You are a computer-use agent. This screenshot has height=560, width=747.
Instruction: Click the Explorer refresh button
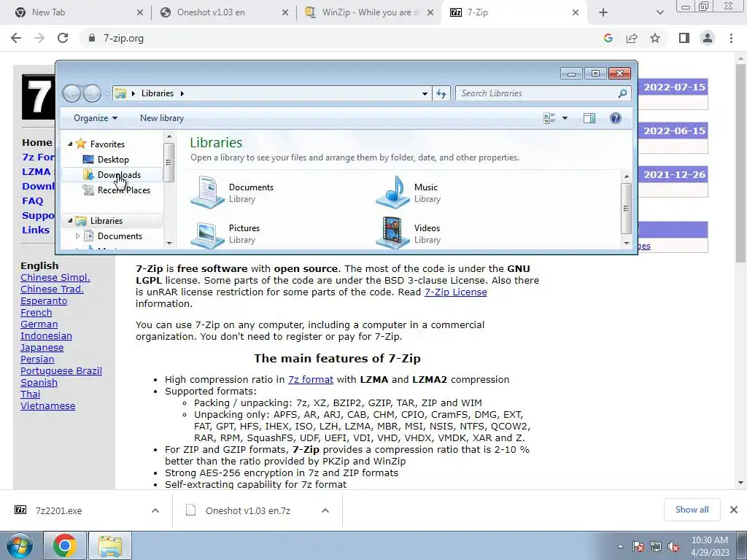click(x=441, y=93)
